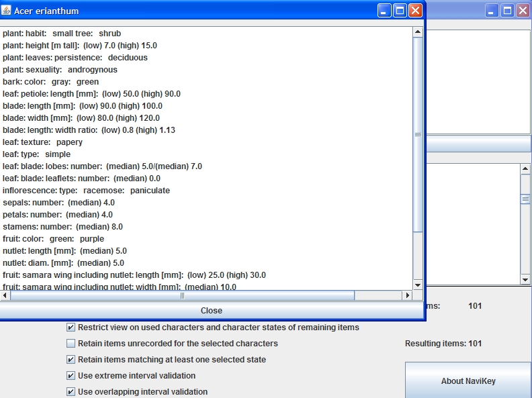The height and width of the screenshot is (398, 532).
Task: Select 'blade: length [mm]' line with 90.0 to 100.0
Action: [83, 106]
